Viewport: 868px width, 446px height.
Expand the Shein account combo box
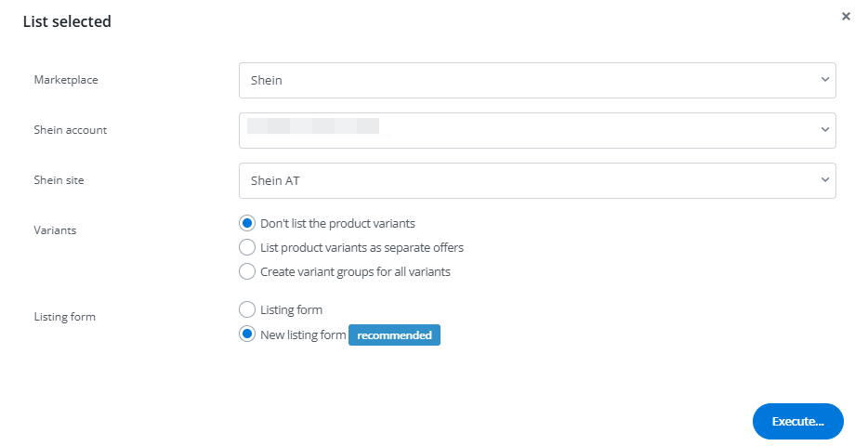point(536,131)
